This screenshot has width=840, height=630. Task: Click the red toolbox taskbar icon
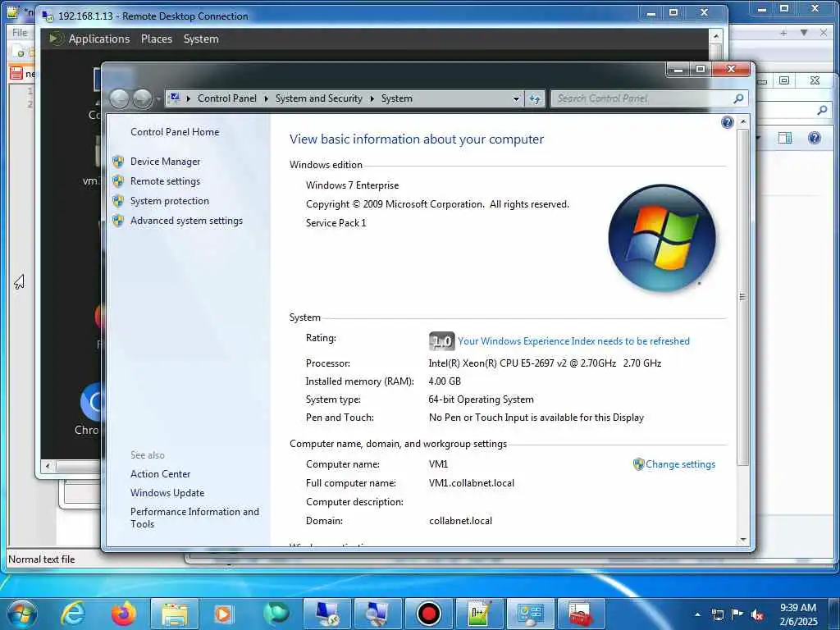pyautogui.click(x=581, y=614)
